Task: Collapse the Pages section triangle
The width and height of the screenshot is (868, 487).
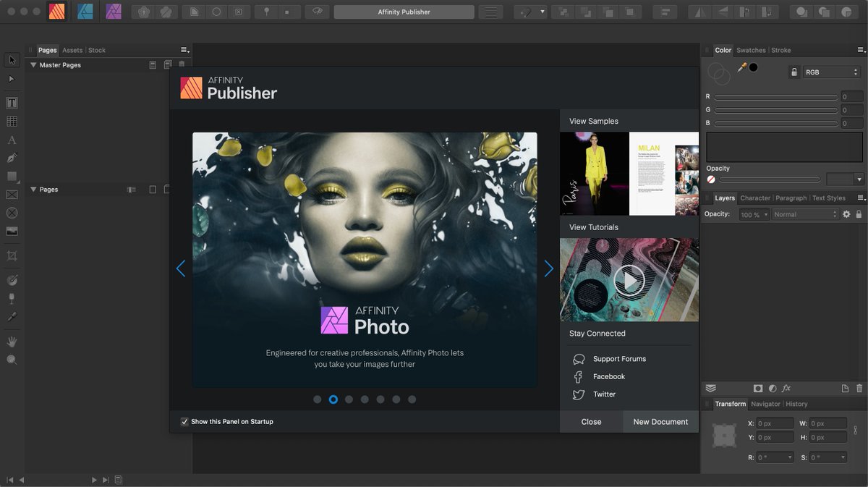Action: [33, 190]
